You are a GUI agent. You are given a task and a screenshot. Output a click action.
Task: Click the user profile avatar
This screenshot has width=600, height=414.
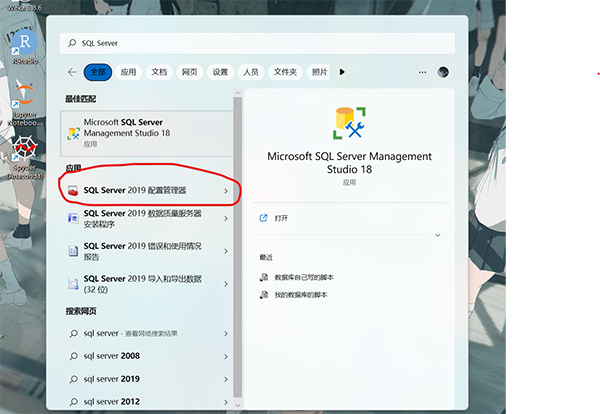pyautogui.click(x=443, y=72)
